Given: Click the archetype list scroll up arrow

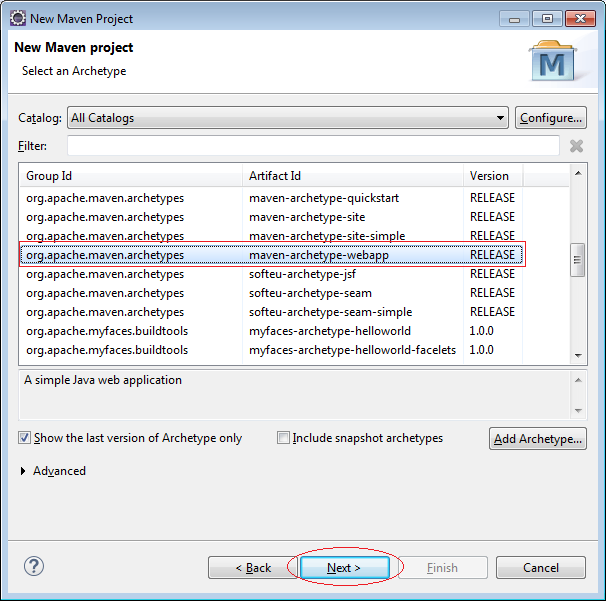Looking at the screenshot, I should tap(578, 173).
